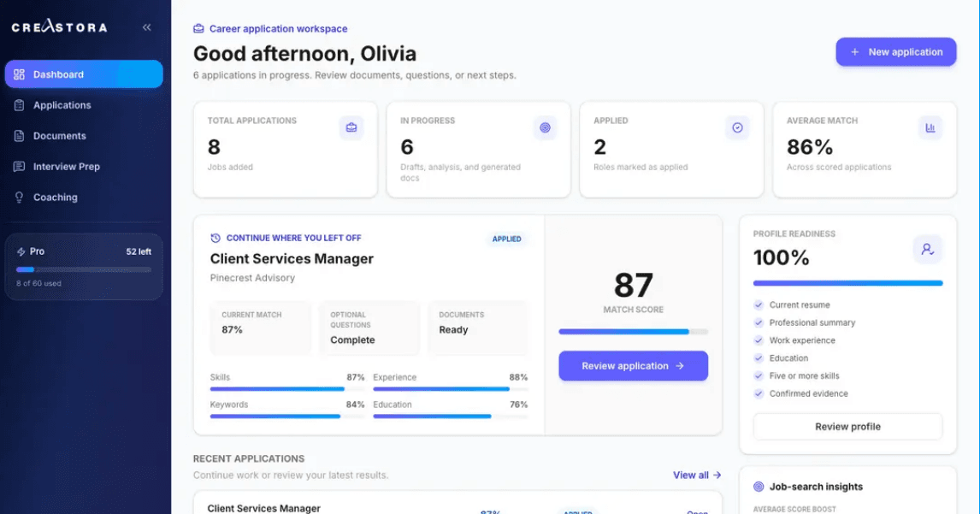The image size is (980, 514).
Task: Click the Creastora logo
Action: click(x=59, y=27)
